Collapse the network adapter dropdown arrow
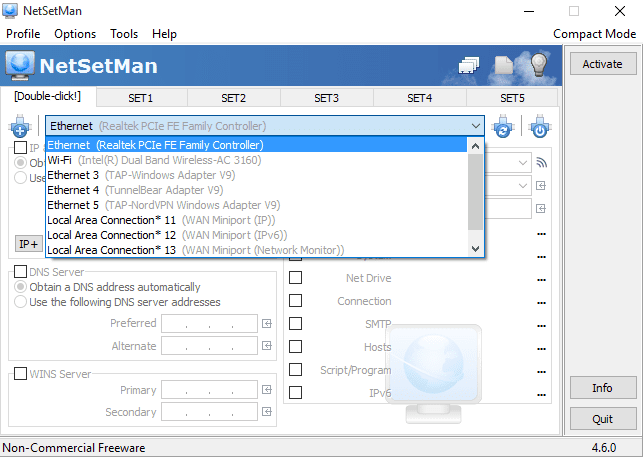Screen dimensions: 643x457 point(476,126)
